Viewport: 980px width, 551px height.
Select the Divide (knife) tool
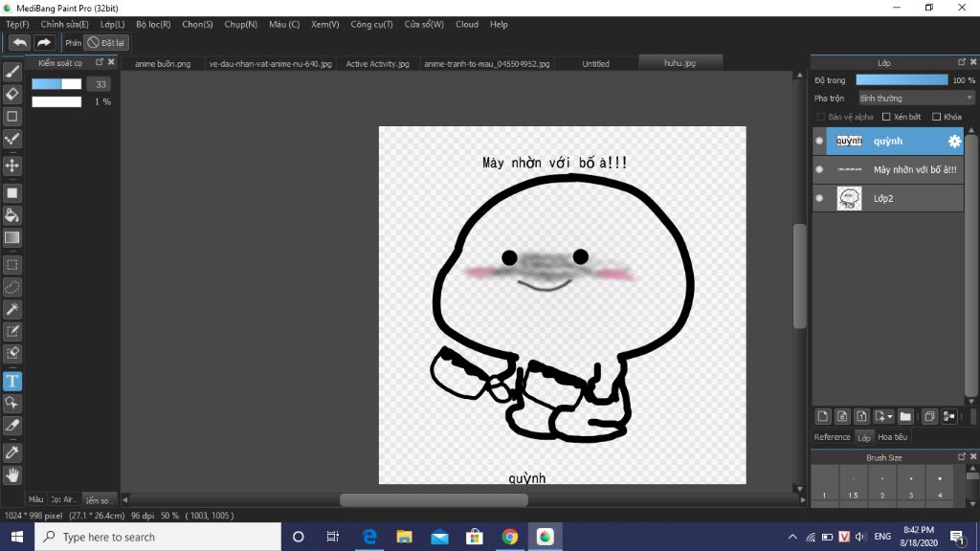(11, 426)
